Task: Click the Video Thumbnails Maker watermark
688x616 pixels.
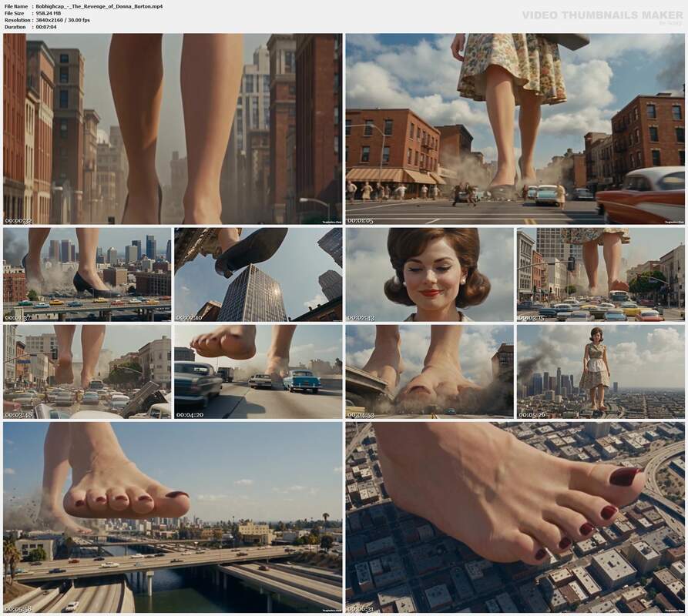Action: (x=602, y=15)
